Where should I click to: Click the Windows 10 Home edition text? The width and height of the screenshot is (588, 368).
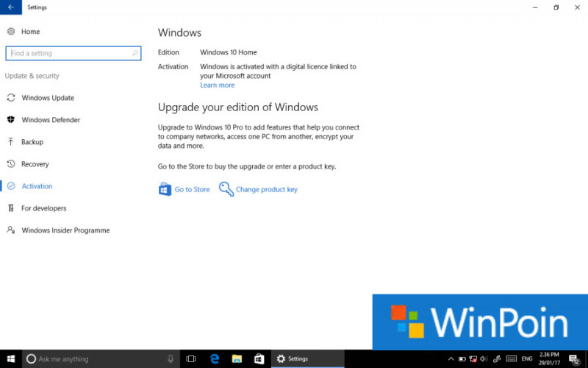[229, 52]
